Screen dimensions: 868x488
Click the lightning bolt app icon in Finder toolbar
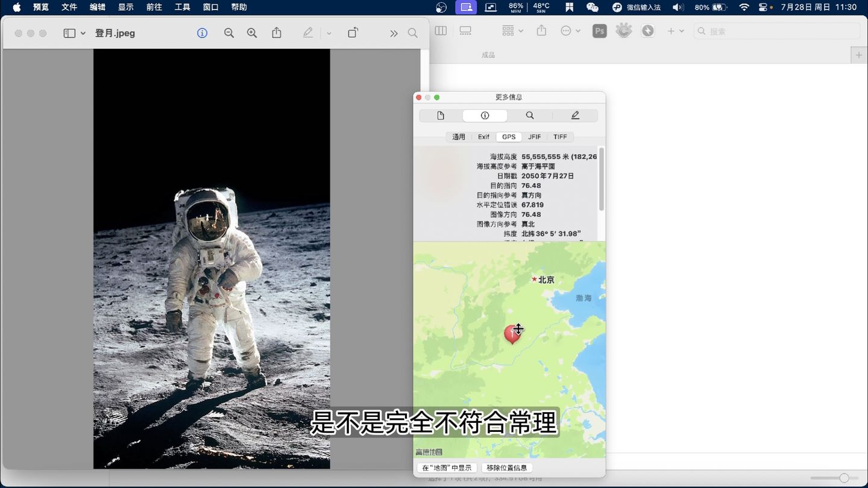click(x=648, y=31)
